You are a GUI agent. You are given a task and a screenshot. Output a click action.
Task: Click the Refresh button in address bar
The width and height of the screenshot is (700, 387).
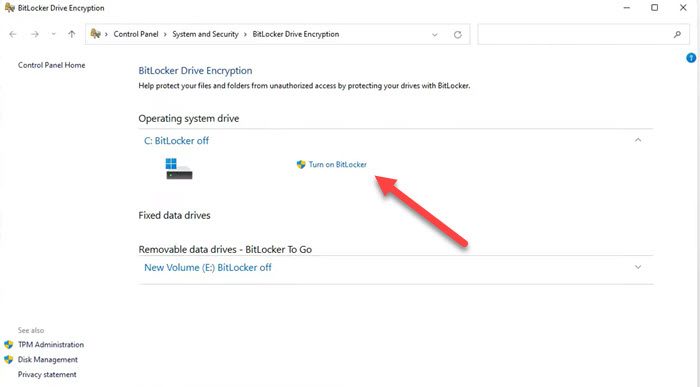(458, 34)
